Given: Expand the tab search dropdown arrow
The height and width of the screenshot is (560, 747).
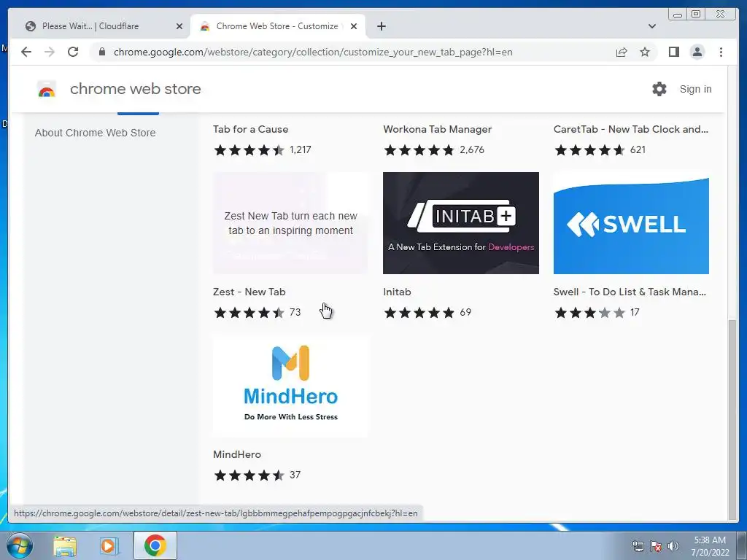Looking at the screenshot, I should point(652,26).
